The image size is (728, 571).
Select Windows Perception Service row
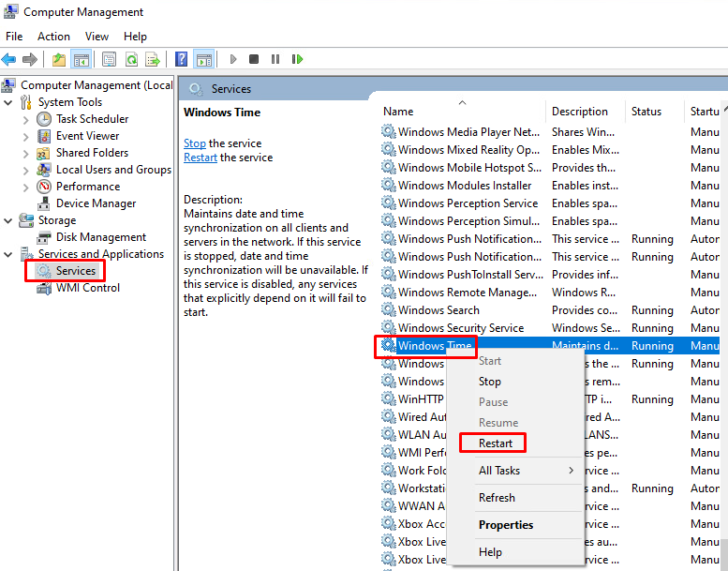pos(550,203)
